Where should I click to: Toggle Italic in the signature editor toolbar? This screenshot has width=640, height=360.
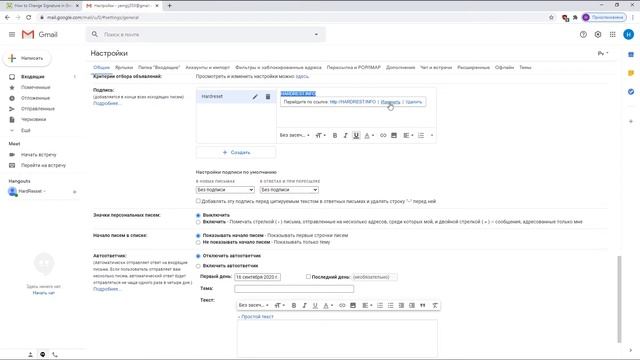pos(345,136)
